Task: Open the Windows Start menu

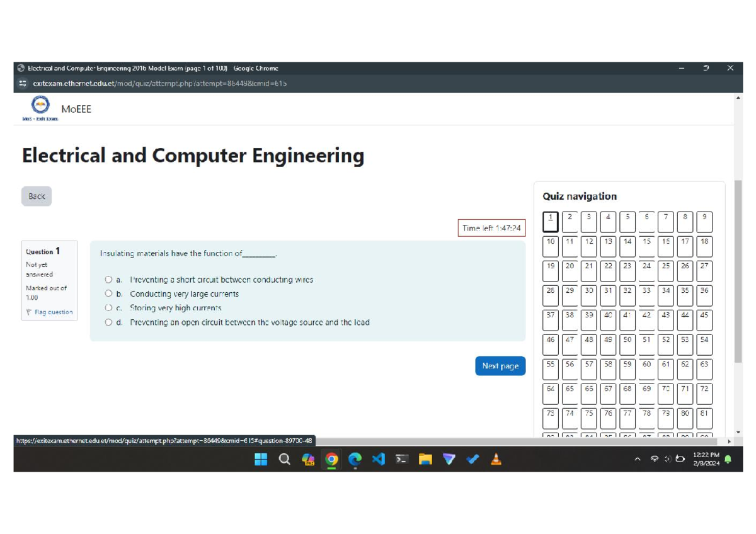Action: tap(260, 458)
